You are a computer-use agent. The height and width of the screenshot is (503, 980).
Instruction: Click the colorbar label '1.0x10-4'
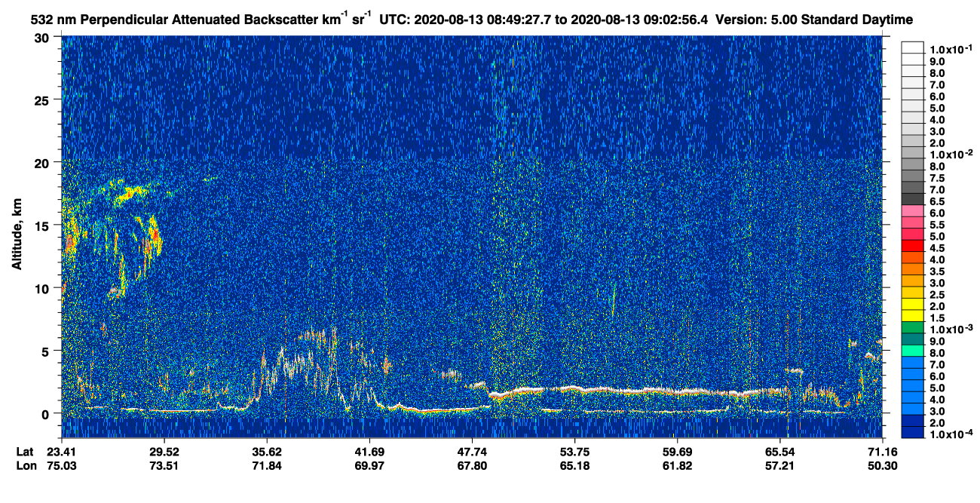[951, 435]
